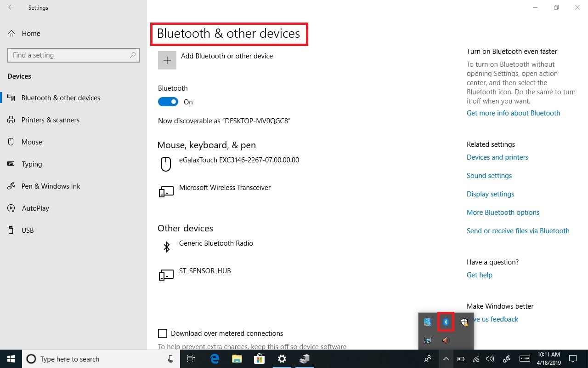Open the Action Center notification icon
This screenshot has height=368, width=588.
[573, 359]
